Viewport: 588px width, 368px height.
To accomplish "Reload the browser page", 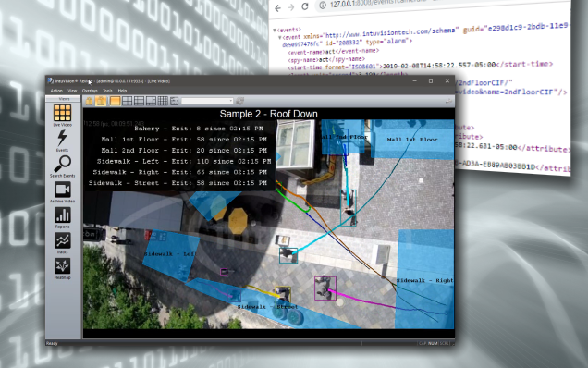I will coord(305,6).
